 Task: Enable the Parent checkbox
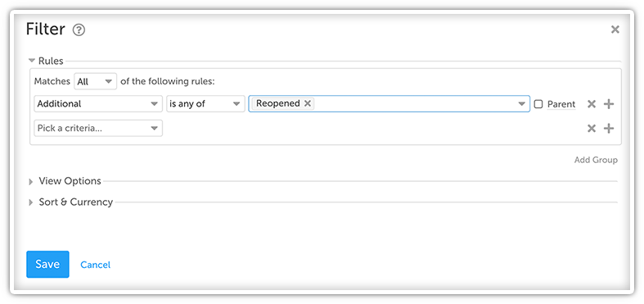tap(538, 104)
